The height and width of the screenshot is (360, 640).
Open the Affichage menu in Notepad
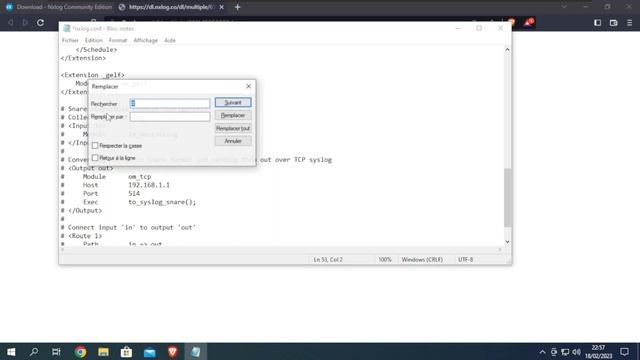pyautogui.click(x=146, y=40)
